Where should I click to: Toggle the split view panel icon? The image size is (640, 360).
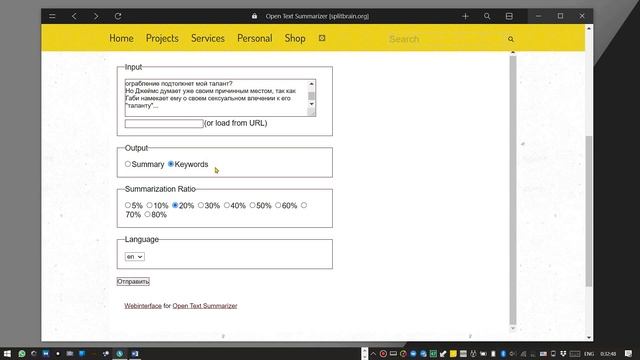pyautogui.click(x=509, y=16)
